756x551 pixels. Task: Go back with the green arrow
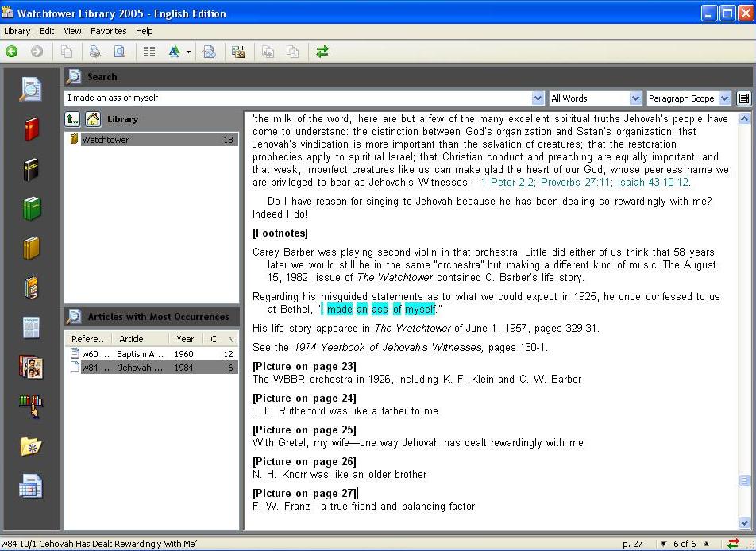(12, 51)
